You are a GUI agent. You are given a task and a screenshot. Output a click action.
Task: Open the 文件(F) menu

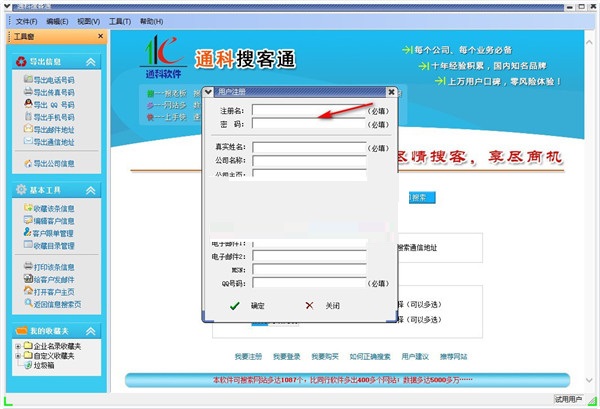tap(26, 22)
